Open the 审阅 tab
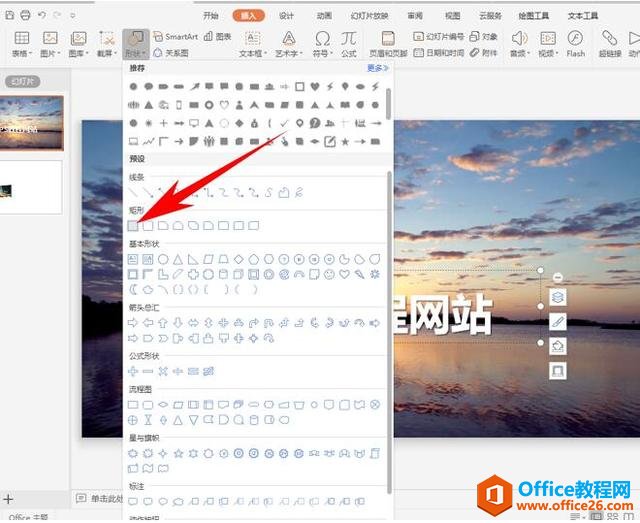Screen dimensions: 640x523 (415, 16)
